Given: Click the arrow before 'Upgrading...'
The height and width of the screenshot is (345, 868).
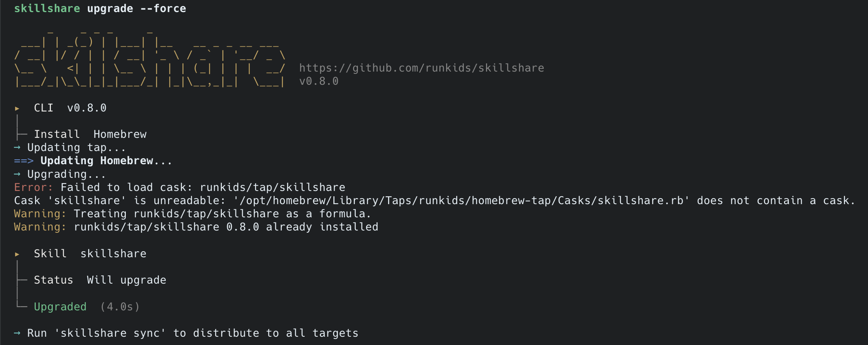Looking at the screenshot, I should click(x=17, y=174).
